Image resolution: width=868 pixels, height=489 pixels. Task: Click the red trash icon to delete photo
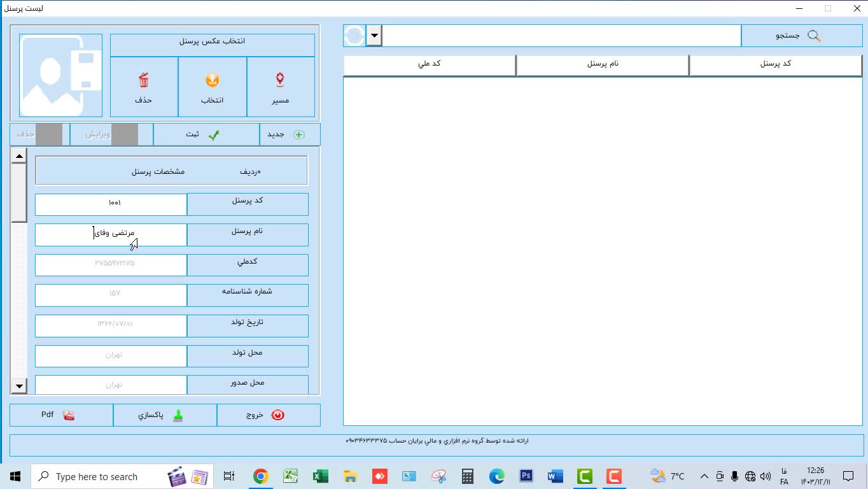point(144,81)
